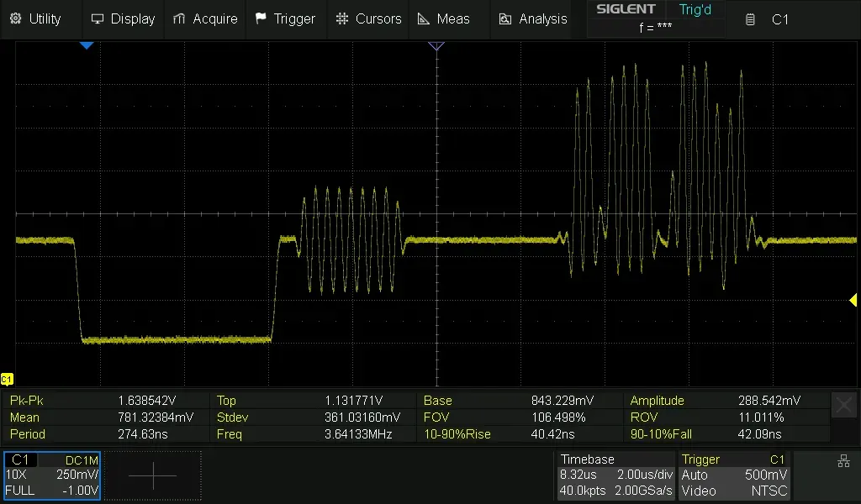Screen dimensions: 861x504
Task: Click the network connection status icon
Action: [843, 460]
